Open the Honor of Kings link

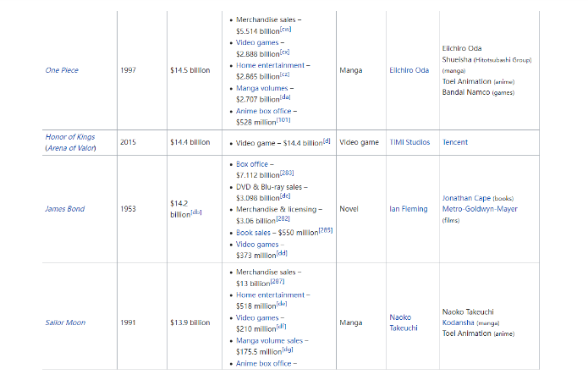tap(70, 137)
